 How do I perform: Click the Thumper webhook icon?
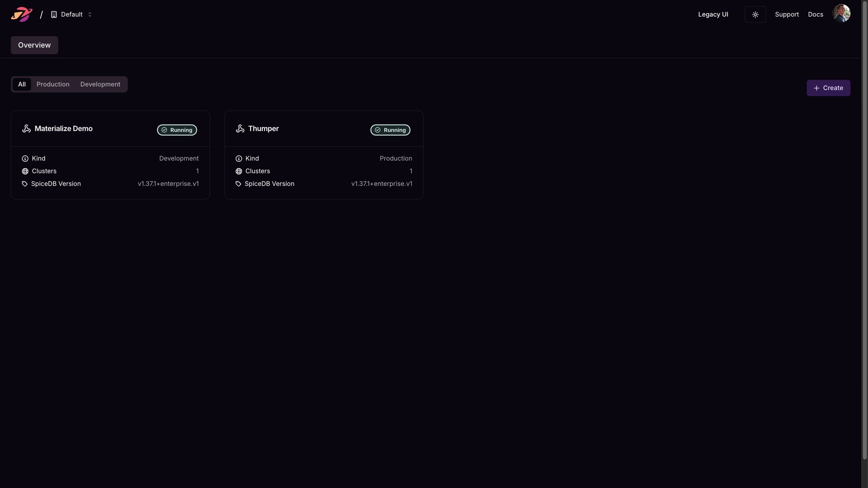(x=240, y=129)
